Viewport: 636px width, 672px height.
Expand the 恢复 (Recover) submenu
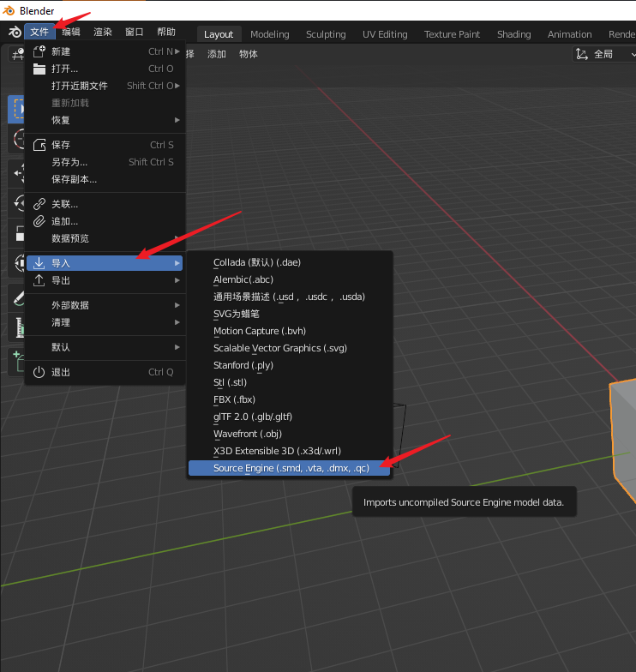tap(105, 120)
